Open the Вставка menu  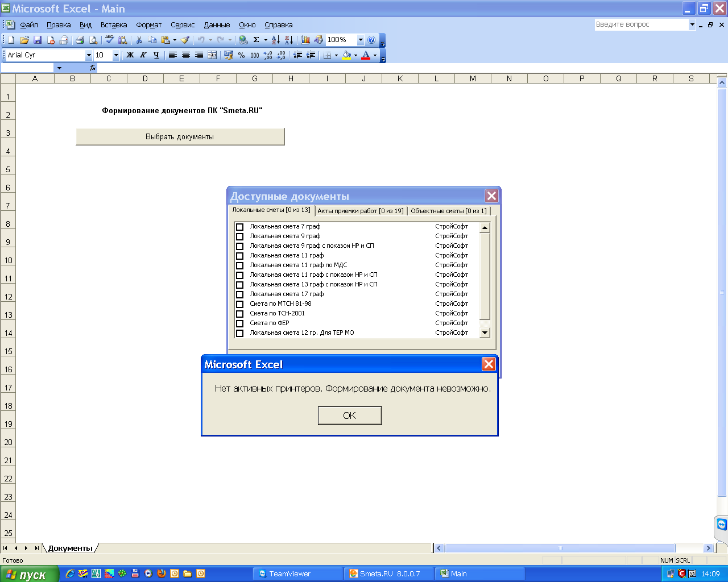[x=114, y=25]
